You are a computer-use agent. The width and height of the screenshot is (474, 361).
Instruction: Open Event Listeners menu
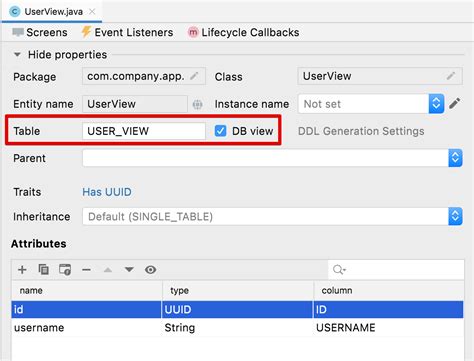127,32
